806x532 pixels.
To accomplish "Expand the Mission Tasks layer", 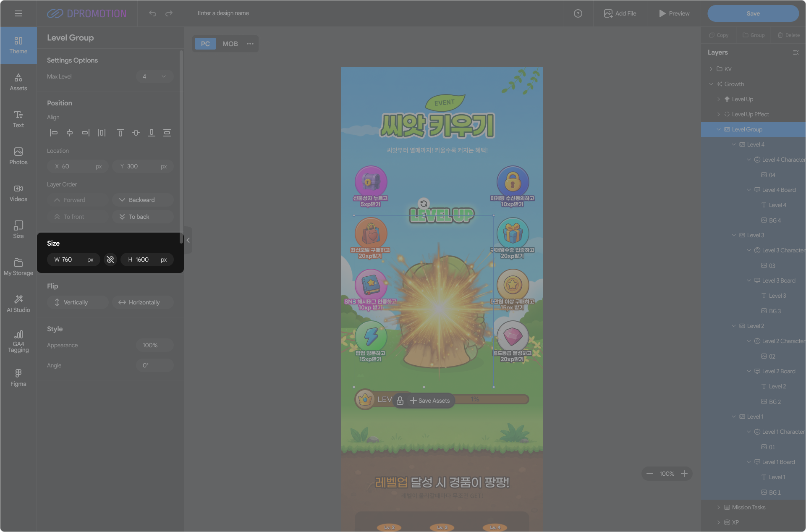I will pos(719,507).
